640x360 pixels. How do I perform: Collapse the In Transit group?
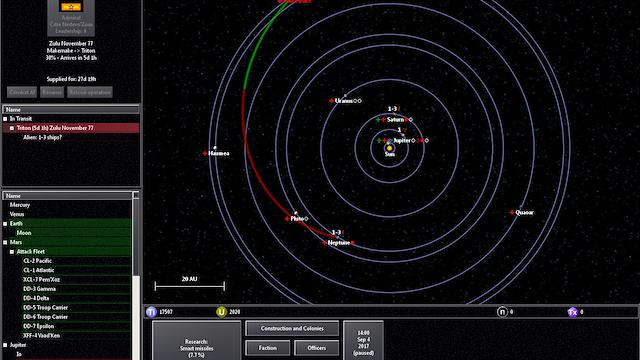coord(5,119)
